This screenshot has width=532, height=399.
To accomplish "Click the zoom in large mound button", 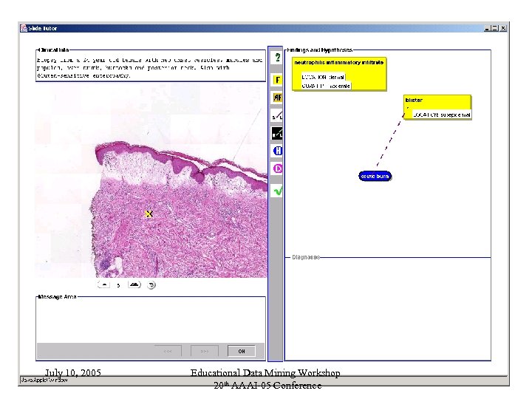I will click(134, 285).
